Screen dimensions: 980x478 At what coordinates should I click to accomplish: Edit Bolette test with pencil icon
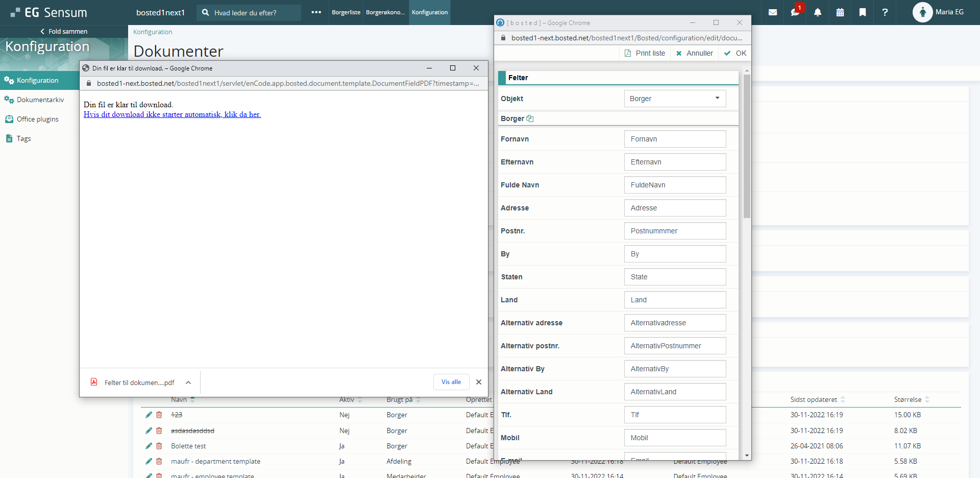pos(149,446)
